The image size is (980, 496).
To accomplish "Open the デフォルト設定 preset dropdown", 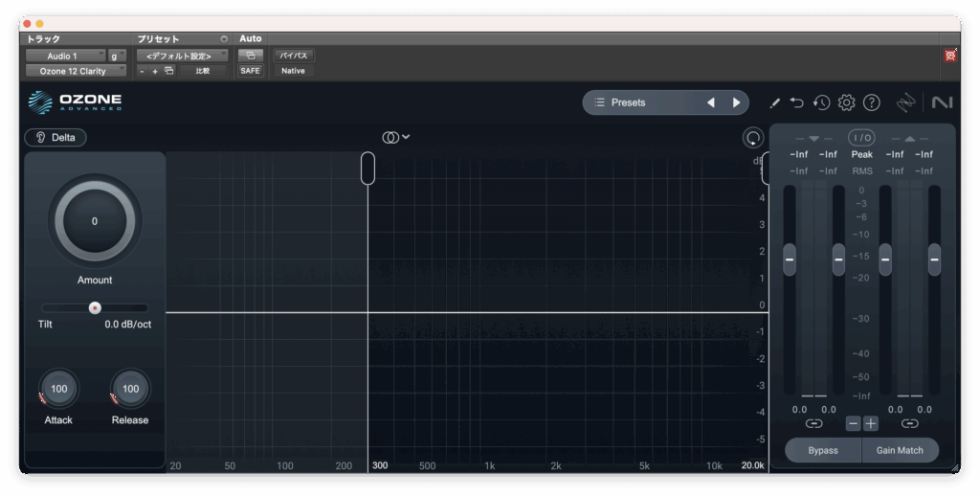I will (x=179, y=56).
